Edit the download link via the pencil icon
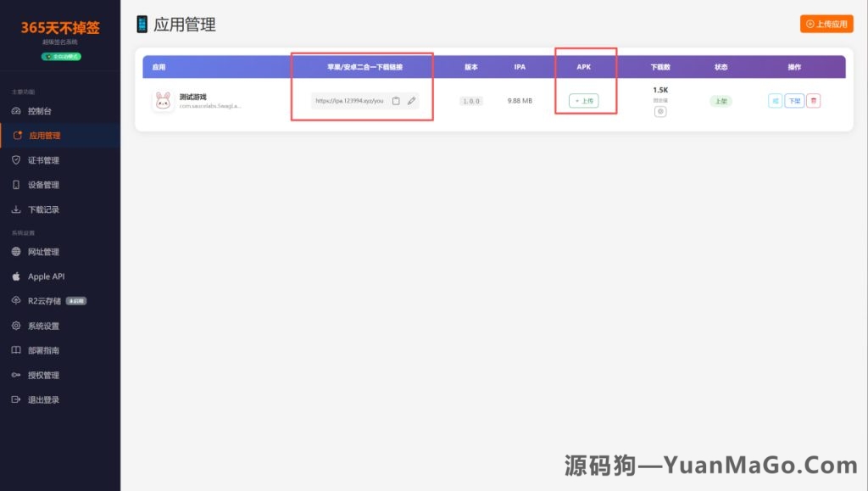 [x=411, y=100]
